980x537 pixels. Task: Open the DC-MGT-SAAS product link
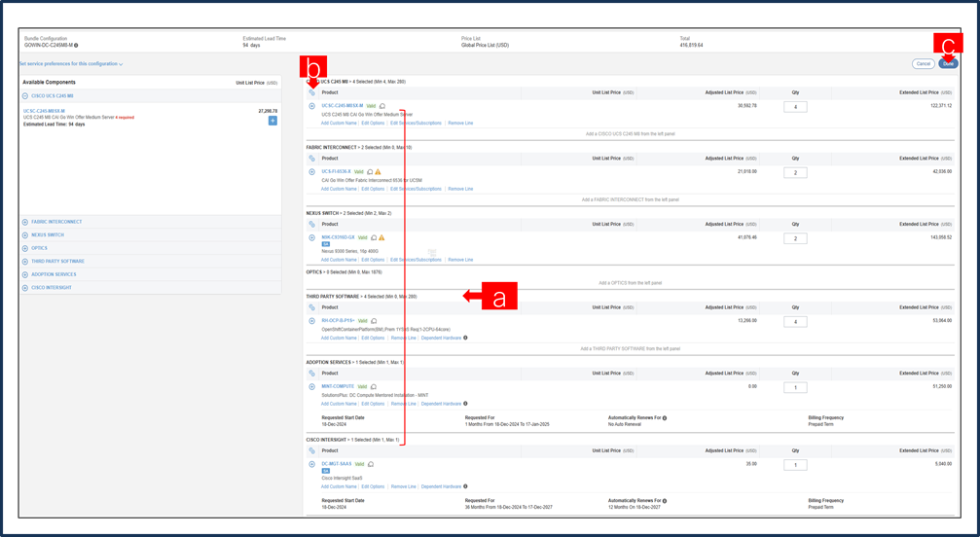pyautogui.click(x=337, y=464)
